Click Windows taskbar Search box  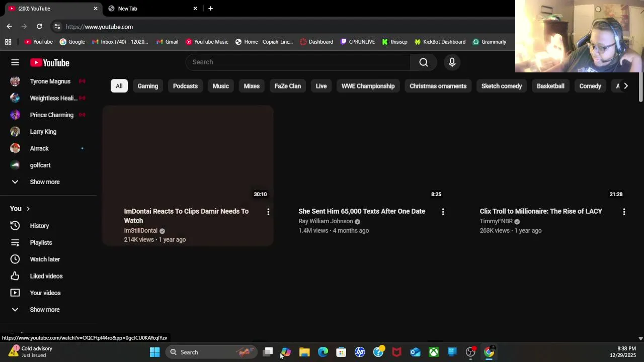click(x=211, y=352)
